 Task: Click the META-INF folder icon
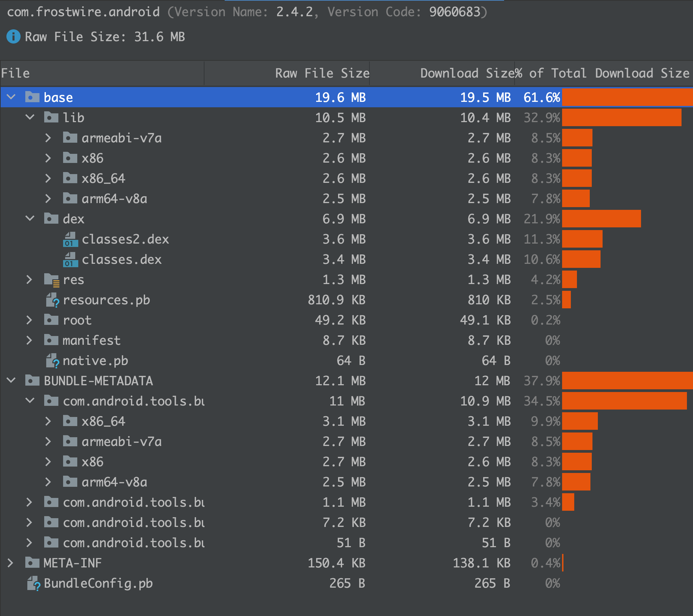tap(32, 563)
